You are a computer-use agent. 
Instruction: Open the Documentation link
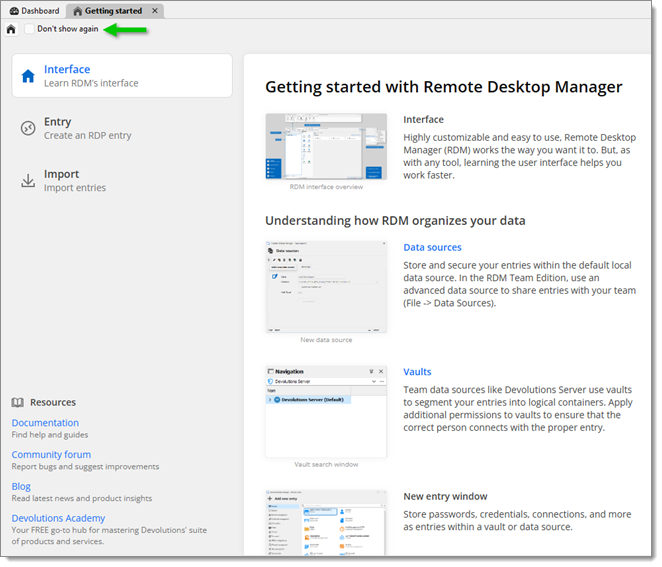(x=45, y=423)
